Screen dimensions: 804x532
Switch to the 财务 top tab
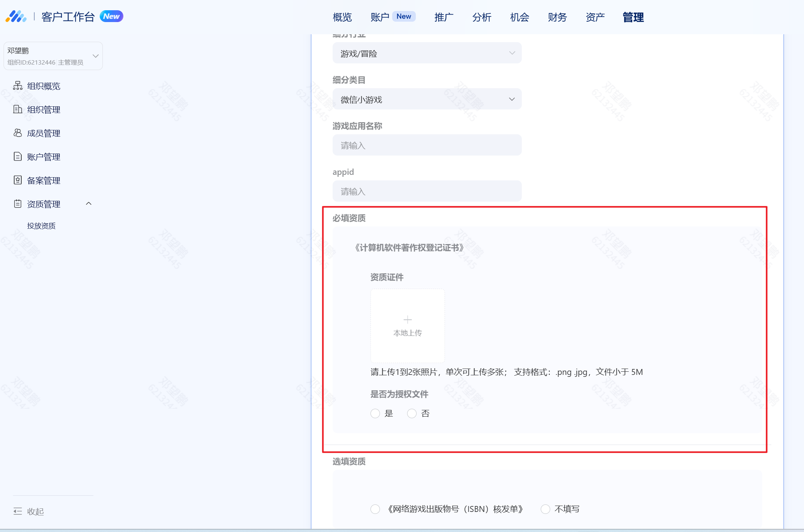pos(557,17)
